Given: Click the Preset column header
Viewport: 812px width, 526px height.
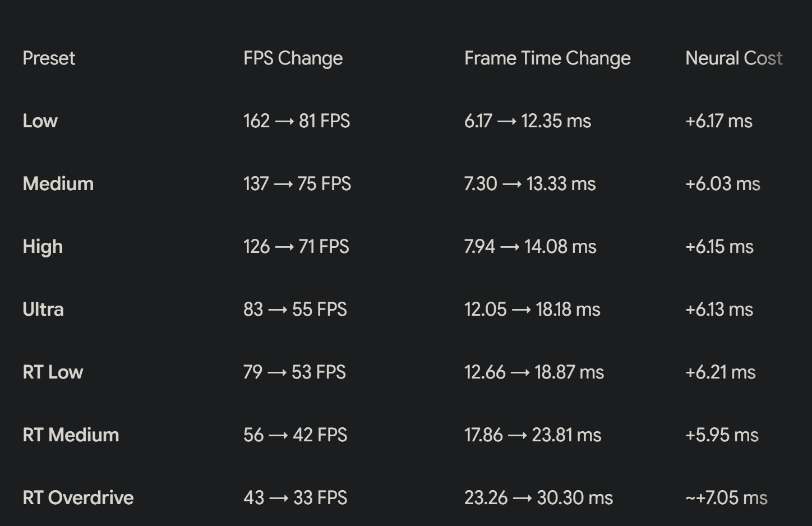Looking at the screenshot, I should 49,58.
